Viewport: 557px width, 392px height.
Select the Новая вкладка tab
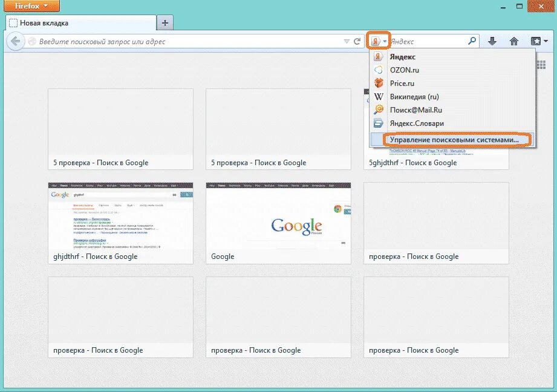click(81, 23)
